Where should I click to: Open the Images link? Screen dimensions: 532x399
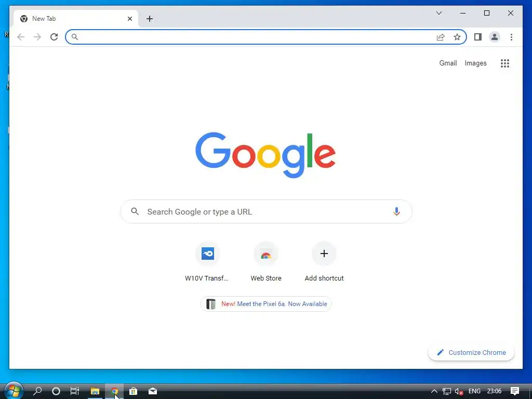(x=475, y=63)
